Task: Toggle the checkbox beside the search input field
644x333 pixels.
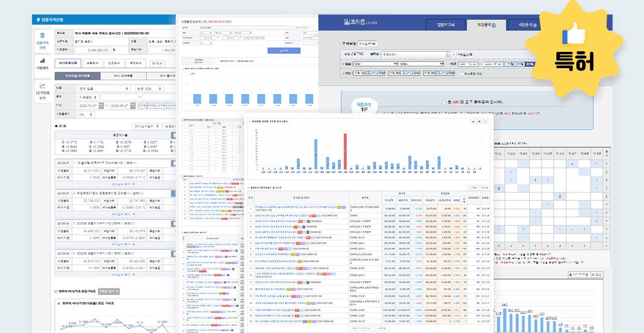Action: click(x=454, y=54)
